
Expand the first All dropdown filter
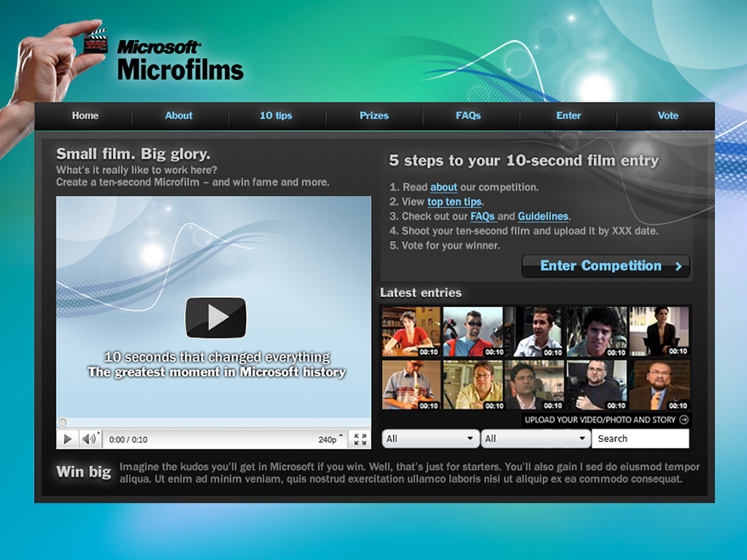[x=430, y=439]
